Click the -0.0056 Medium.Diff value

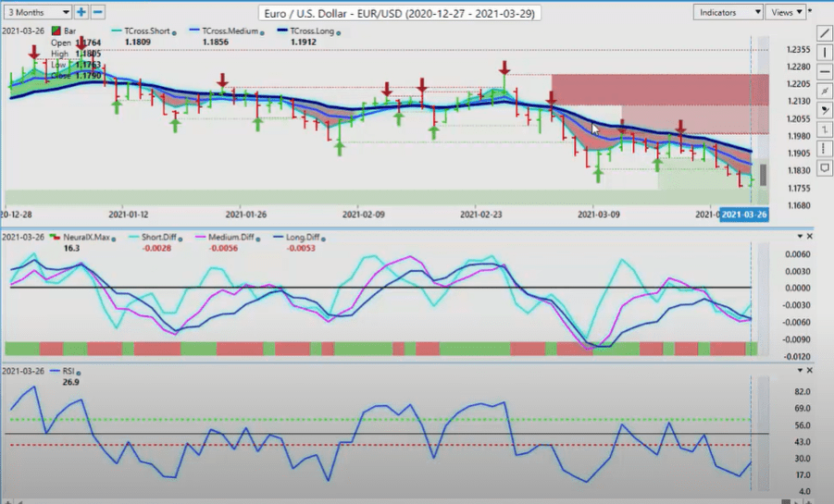pos(223,248)
